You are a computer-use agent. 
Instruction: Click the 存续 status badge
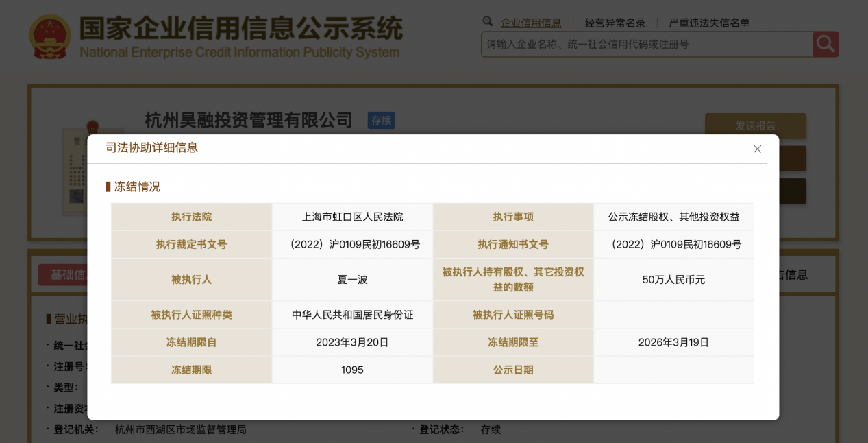coord(382,121)
